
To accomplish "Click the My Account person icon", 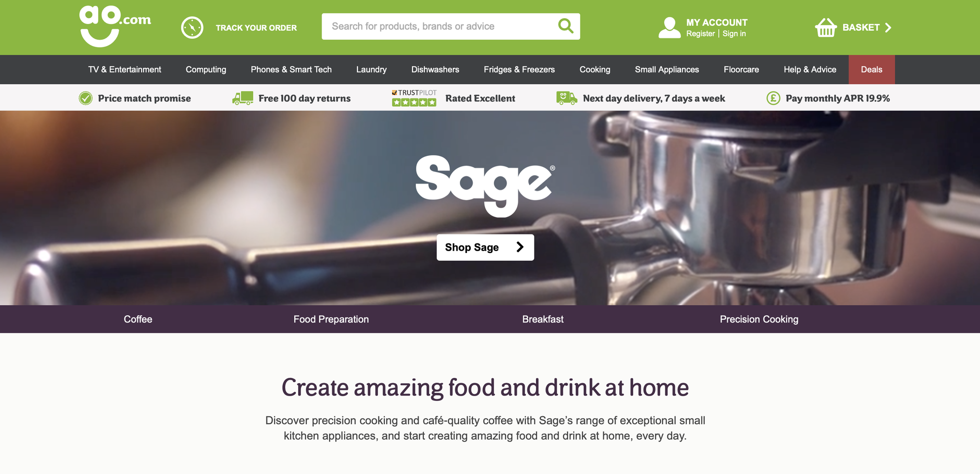I will [669, 28].
